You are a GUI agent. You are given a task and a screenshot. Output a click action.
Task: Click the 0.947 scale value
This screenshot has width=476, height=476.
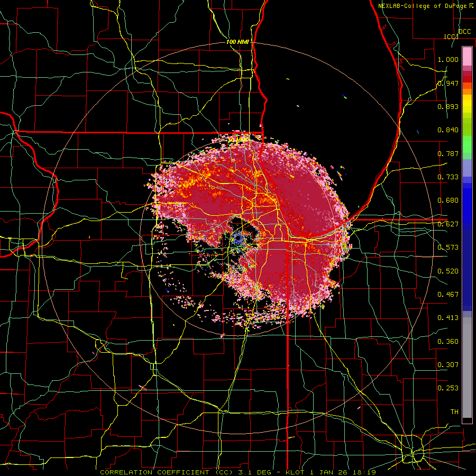(x=448, y=83)
